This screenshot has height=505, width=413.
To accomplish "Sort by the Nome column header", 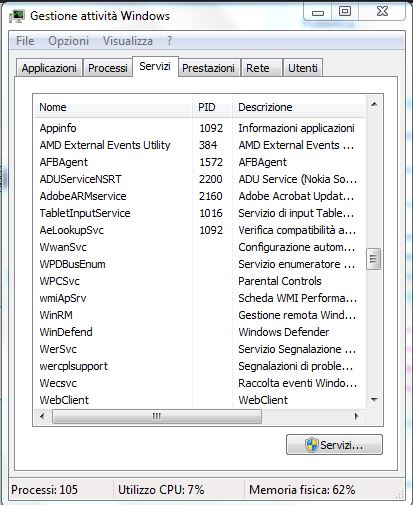I will pyautogui.click(x=113, y=107).
